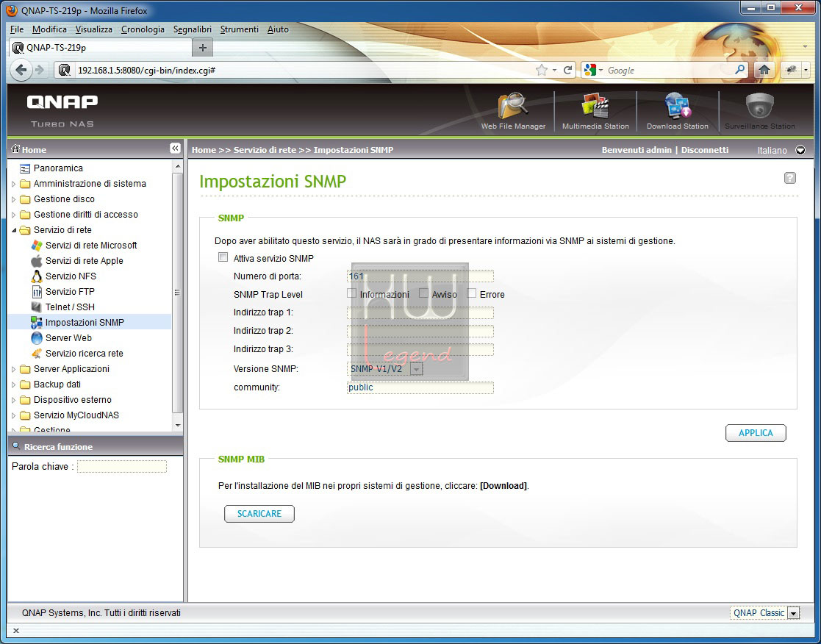
Task: Expand Amministrazione di sistema folder
Action: [14, 184]
